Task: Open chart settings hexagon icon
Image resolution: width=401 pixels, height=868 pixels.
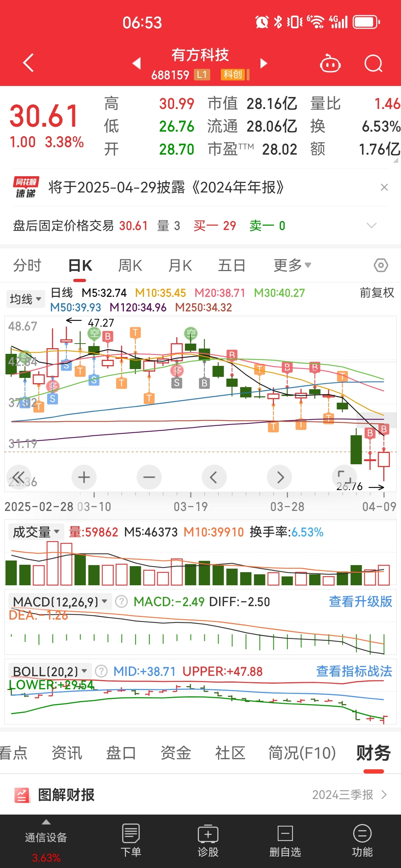Action: [x=381, y=265]
